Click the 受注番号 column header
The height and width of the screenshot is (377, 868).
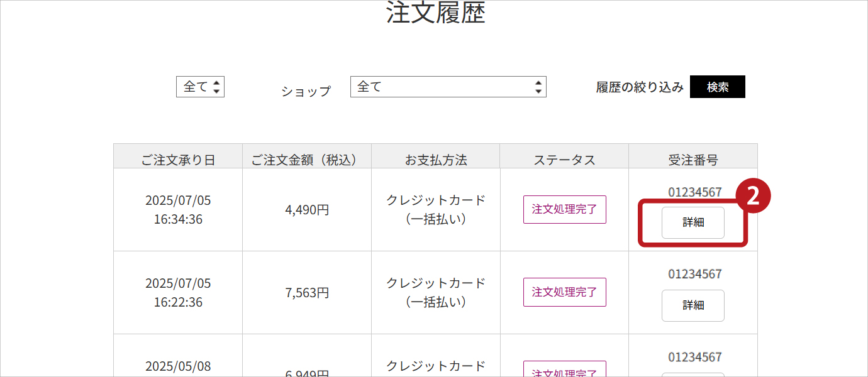693,160
